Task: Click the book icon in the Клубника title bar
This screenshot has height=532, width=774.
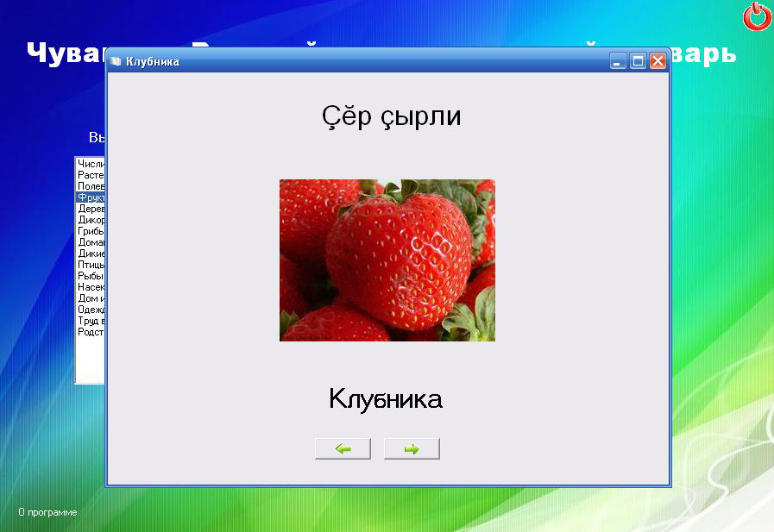Action: point(116,61)
